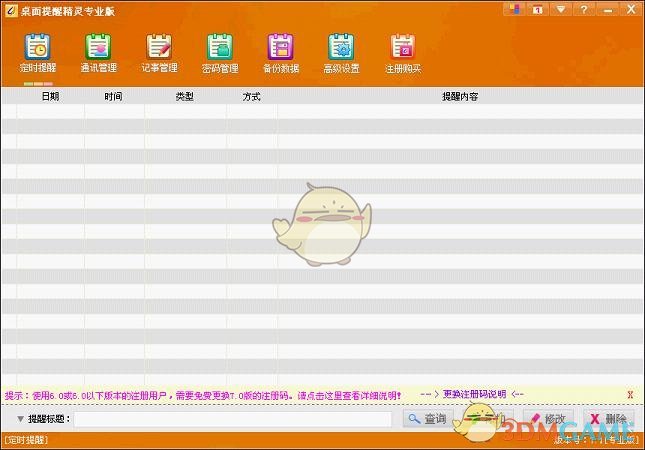
Task: Minimize the reminder window
Action: coord(608,9)
